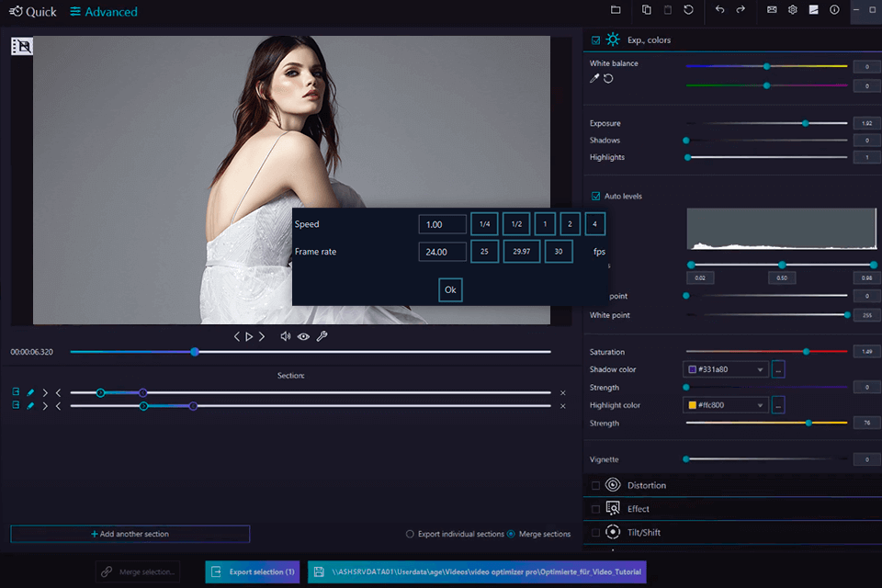Reset white balance with the circular arrow

coord(608,79)
